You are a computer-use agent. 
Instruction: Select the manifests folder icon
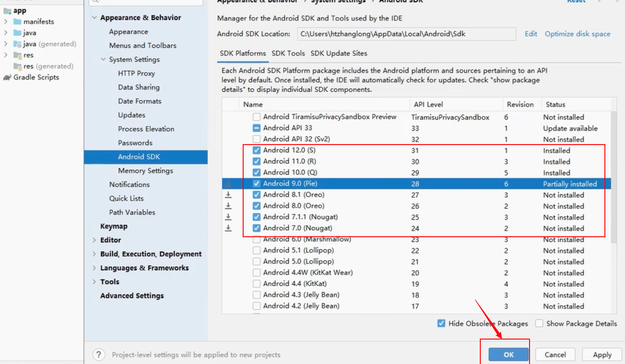[17, 21]
